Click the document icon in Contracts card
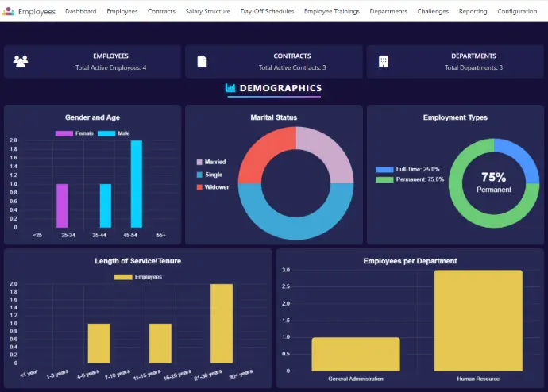This screenshot has width=548, height=392. (x=202, y=61)
